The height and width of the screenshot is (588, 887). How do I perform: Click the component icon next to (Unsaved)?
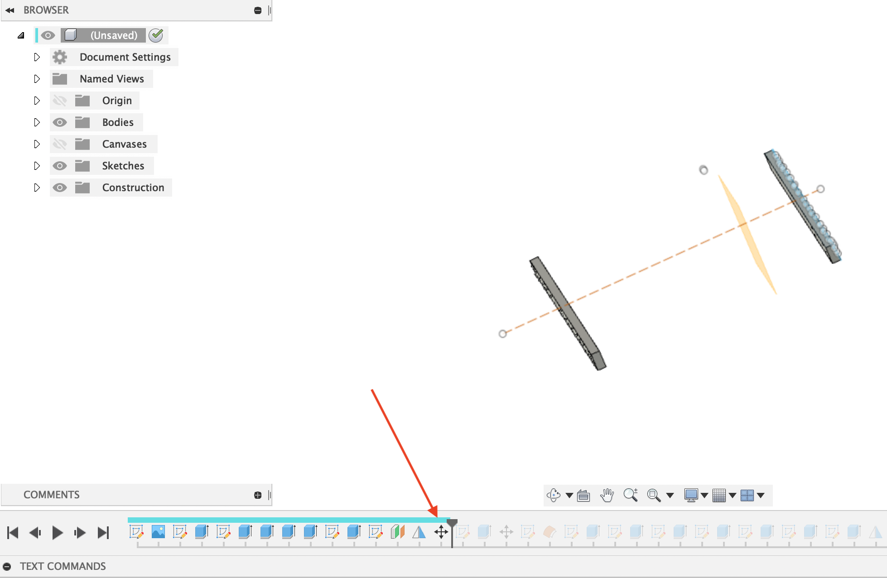point(71,35)
